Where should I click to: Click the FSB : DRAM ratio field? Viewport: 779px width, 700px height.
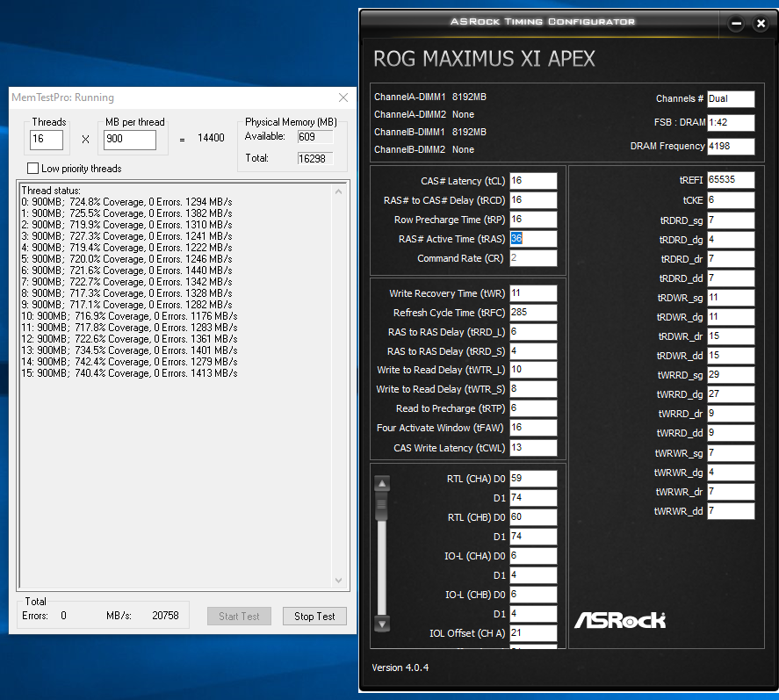click(x=731, y=123)
